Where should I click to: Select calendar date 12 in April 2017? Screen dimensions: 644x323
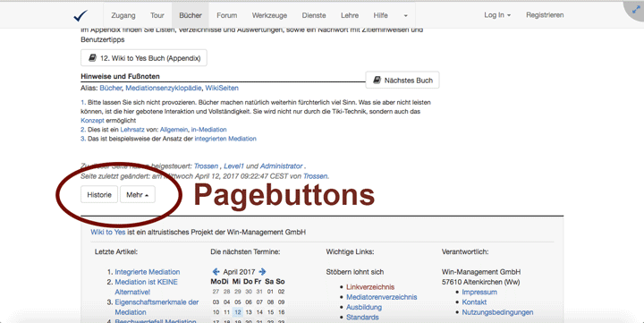(237, 312)
